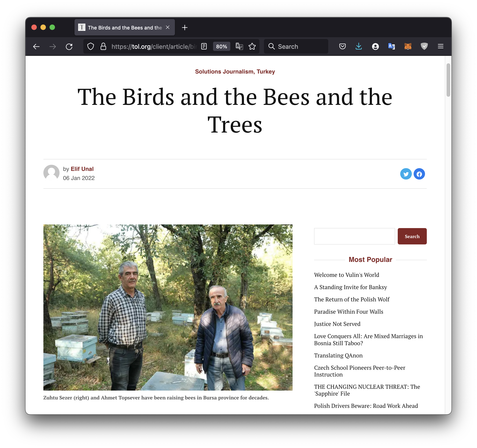
Task: Click the forward navigation arrow
Action: [52, 47]
